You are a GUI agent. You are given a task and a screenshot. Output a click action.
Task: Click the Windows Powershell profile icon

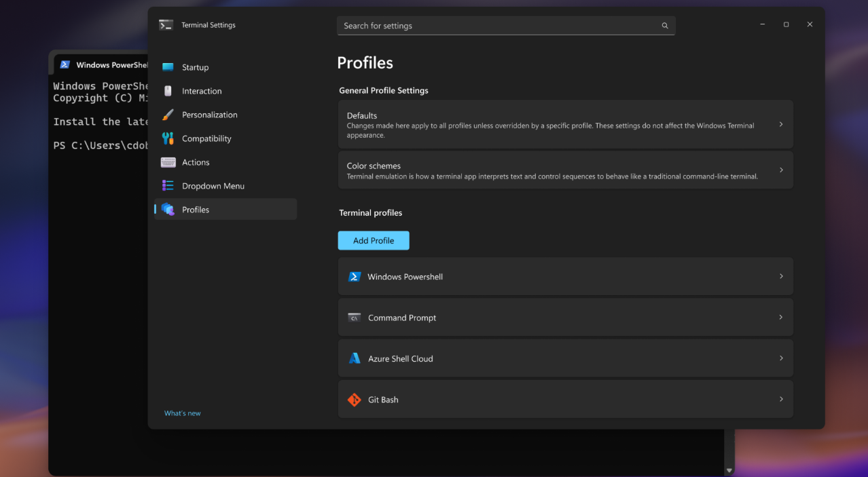[354, 276]
